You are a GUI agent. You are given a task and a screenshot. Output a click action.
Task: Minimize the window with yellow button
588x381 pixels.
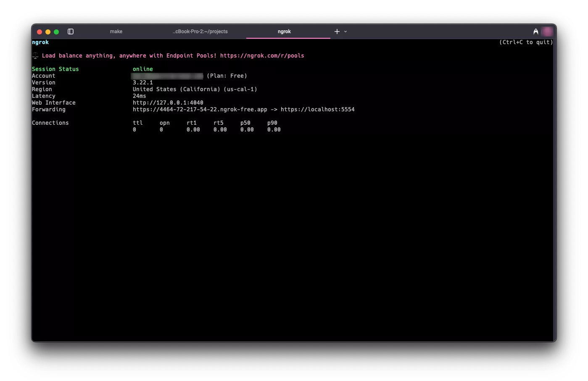48,32
